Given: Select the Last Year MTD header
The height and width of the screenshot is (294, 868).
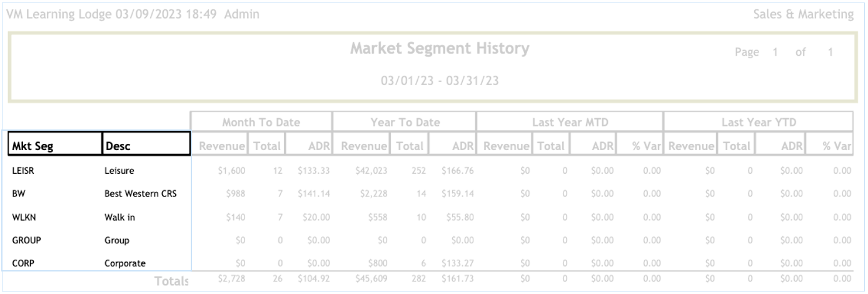Looking at the screenshot, I should pyautogui.click(x=569, y=123).
